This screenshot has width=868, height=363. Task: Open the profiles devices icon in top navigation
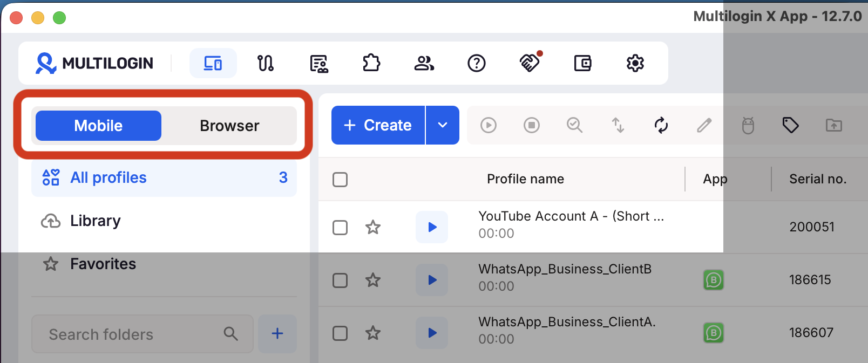213,63
